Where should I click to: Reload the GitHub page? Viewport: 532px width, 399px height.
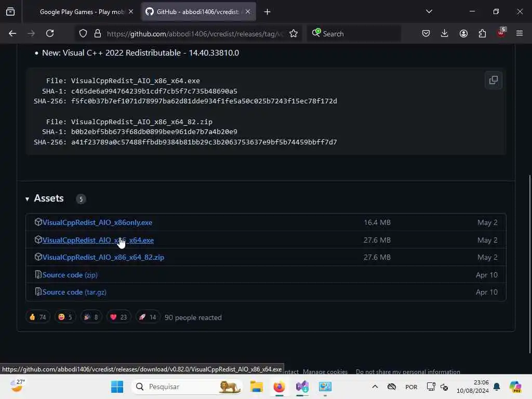click(x=50, y=34)
